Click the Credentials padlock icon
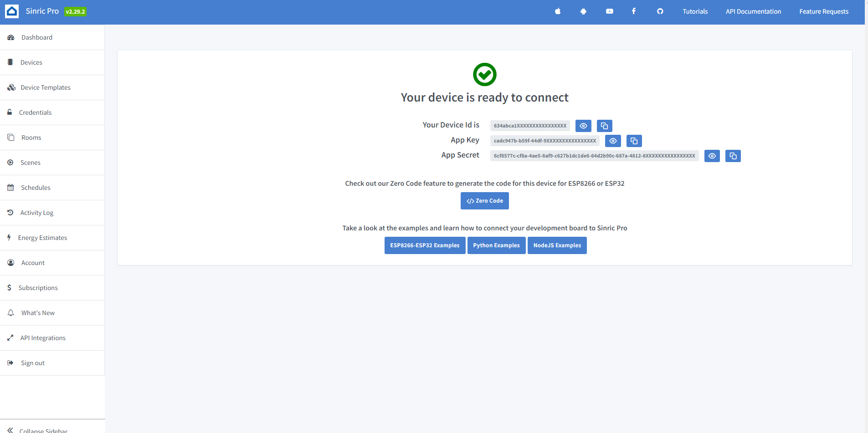Screen dimensions: 868x433 click(x=10, y=112)
